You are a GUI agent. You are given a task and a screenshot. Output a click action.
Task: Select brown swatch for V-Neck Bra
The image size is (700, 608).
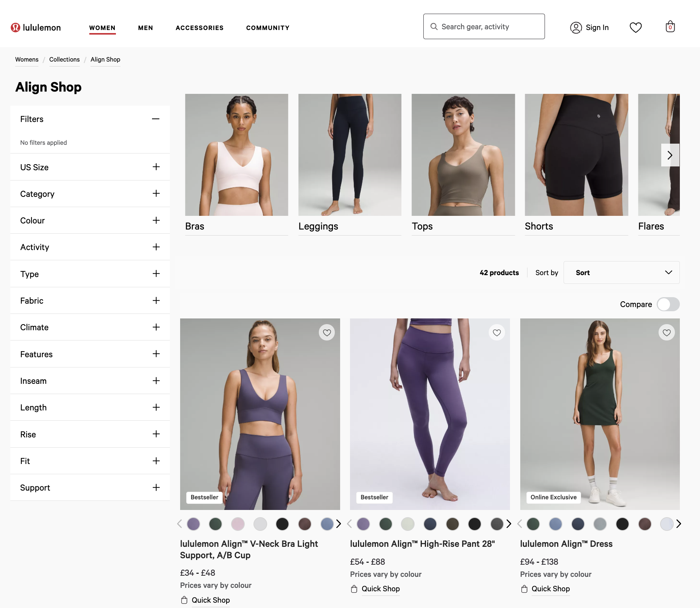[x=305, y=524]
